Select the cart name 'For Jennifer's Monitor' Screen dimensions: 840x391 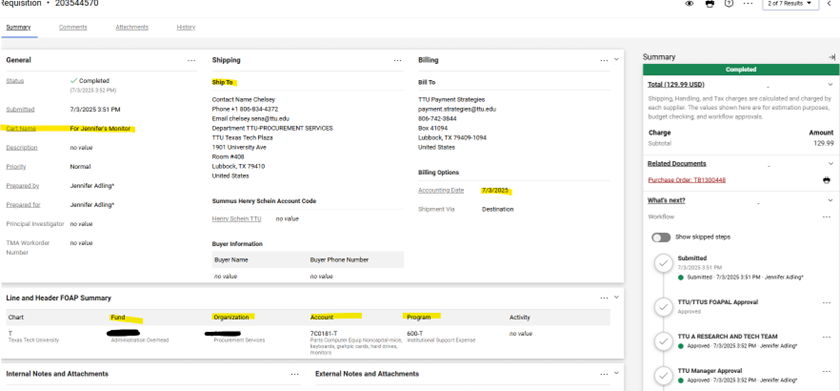(100, 129)
